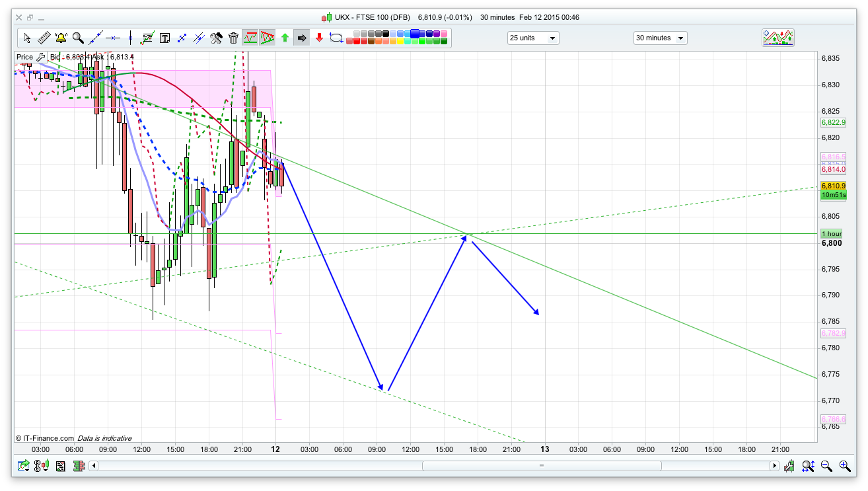868x491 pixels.
Task: Choose the horizontal line drawing tool
Action: [x=113, y=38]
